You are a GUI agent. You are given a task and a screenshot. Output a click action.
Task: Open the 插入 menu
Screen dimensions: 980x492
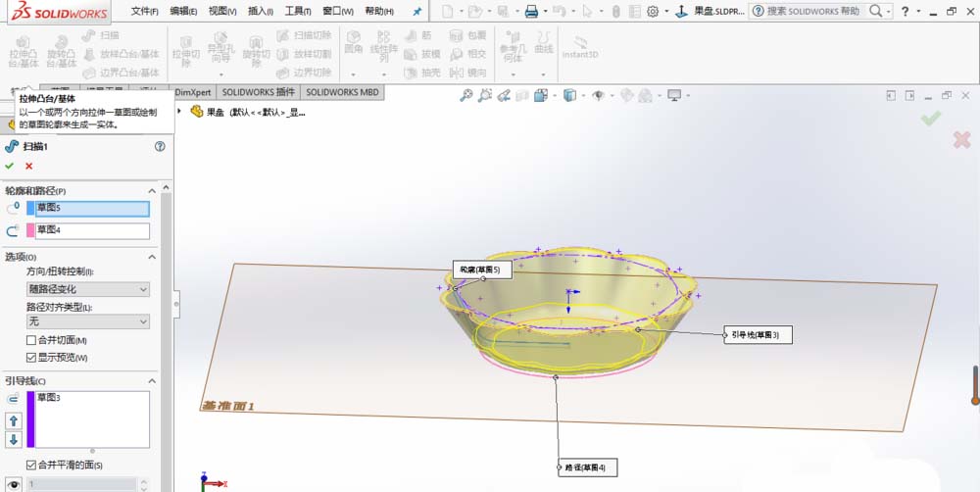[261, 11]
